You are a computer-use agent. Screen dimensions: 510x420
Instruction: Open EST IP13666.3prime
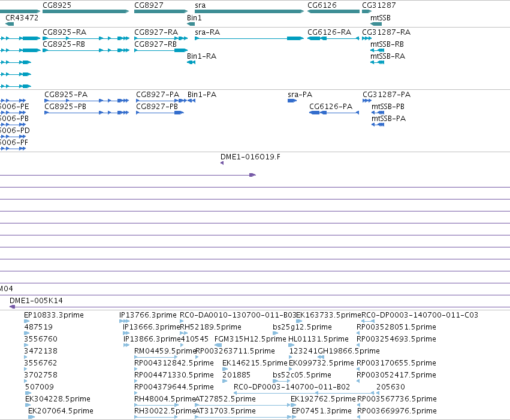[x=152, y=327]
